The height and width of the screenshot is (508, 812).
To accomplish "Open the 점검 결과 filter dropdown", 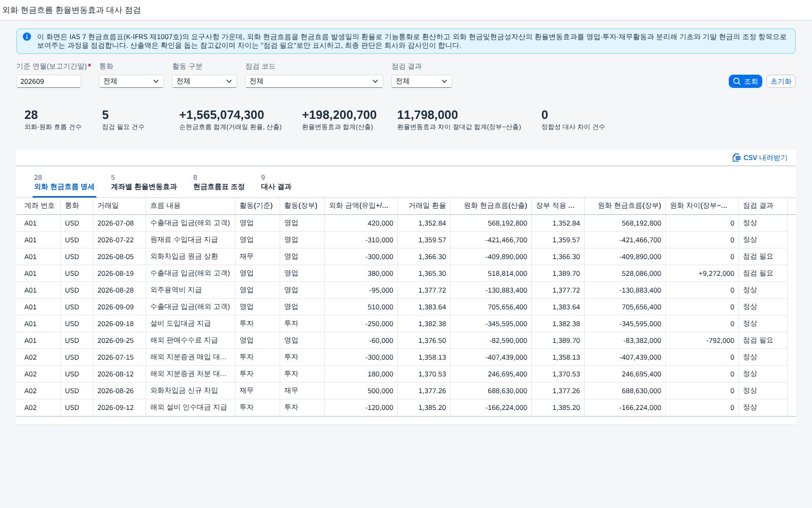I will click(x=422, y=81).
